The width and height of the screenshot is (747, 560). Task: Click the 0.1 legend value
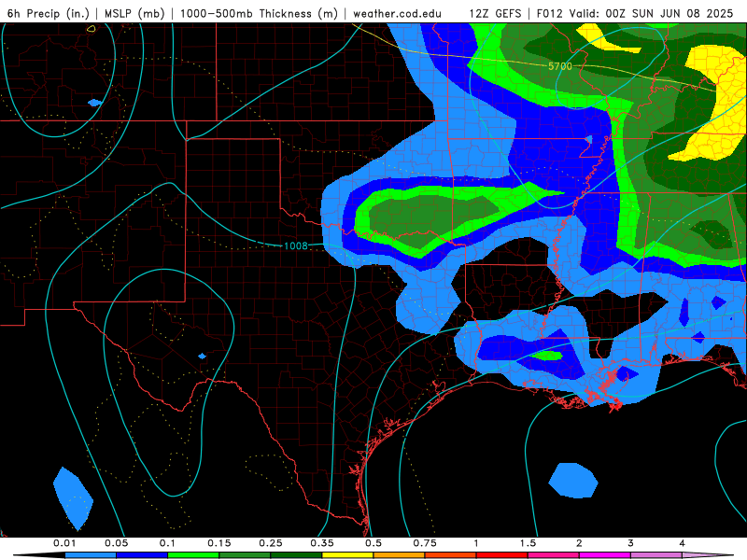[167, 543]
